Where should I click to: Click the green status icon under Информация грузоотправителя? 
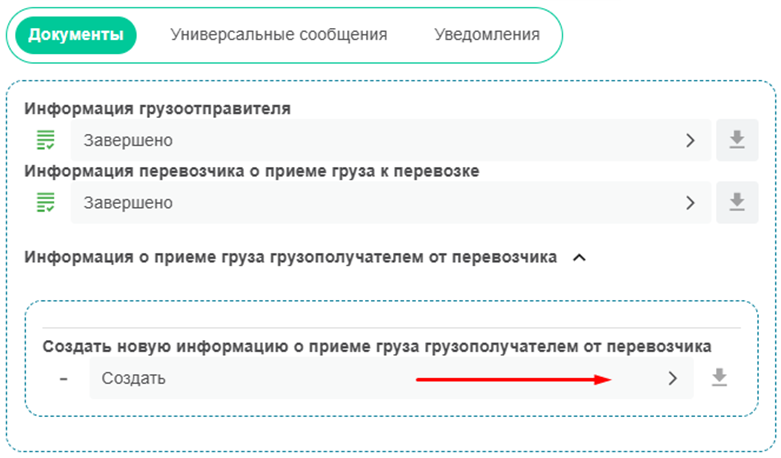45,141
